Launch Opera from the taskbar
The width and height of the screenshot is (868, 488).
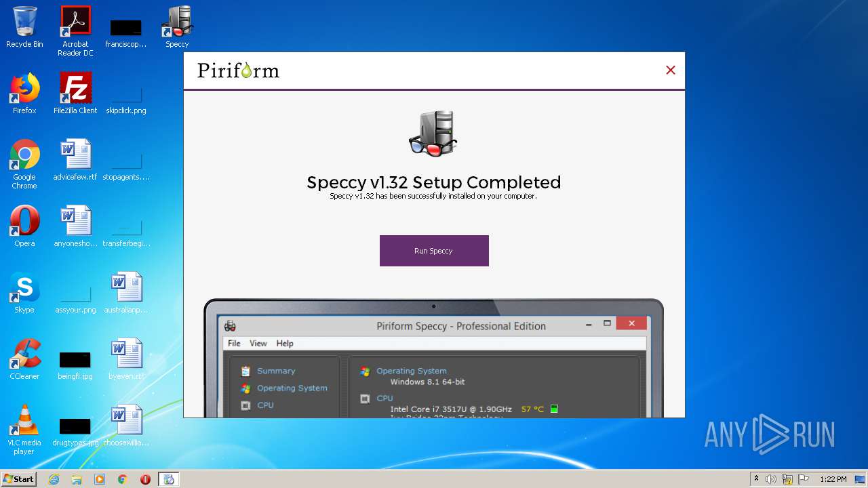point(146,479)
